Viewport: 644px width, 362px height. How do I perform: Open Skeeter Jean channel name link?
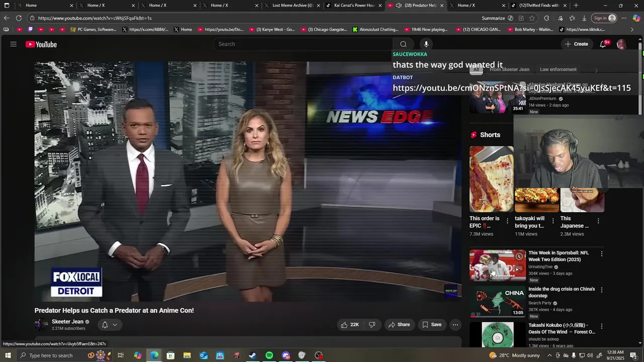67,322
